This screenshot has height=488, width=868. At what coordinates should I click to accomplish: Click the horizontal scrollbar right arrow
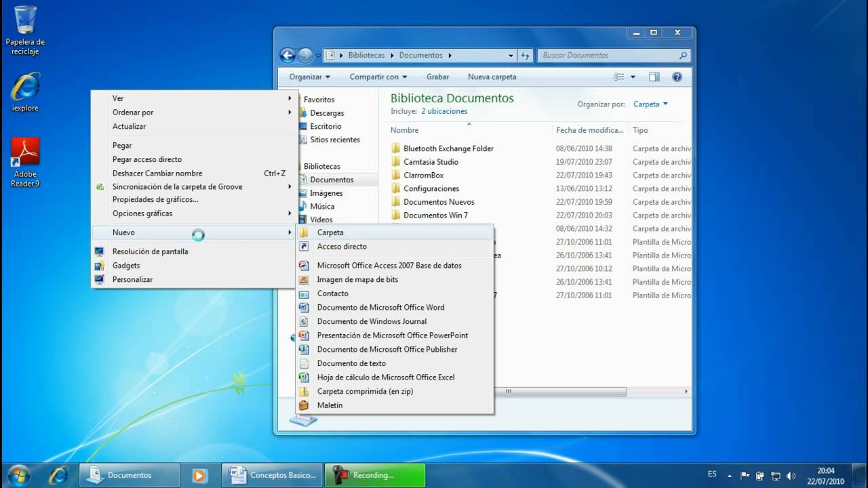[x=686, y=391]
